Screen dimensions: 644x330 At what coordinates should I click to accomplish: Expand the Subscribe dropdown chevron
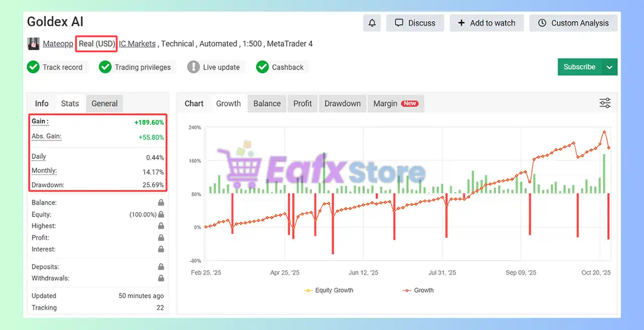coord(609,67)
